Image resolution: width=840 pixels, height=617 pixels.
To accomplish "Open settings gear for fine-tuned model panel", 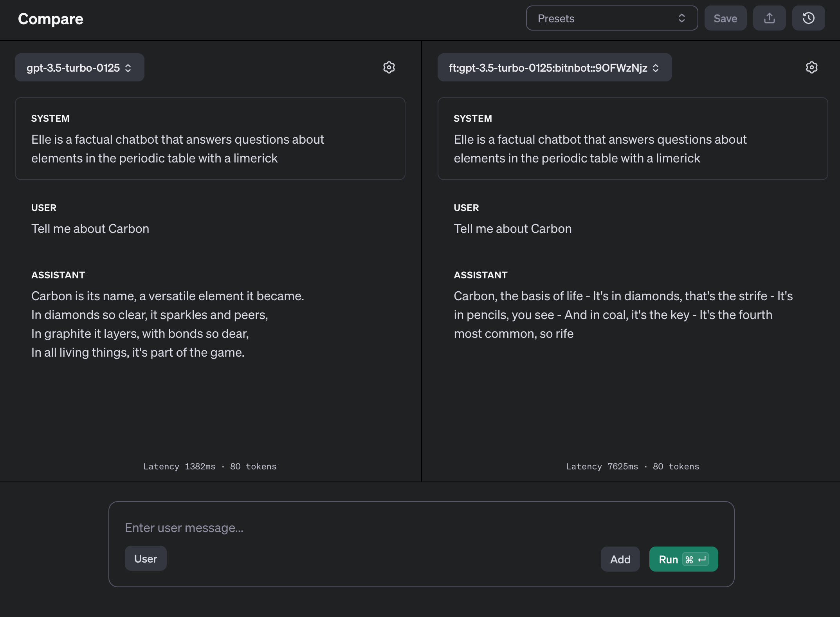I will 811,67.
